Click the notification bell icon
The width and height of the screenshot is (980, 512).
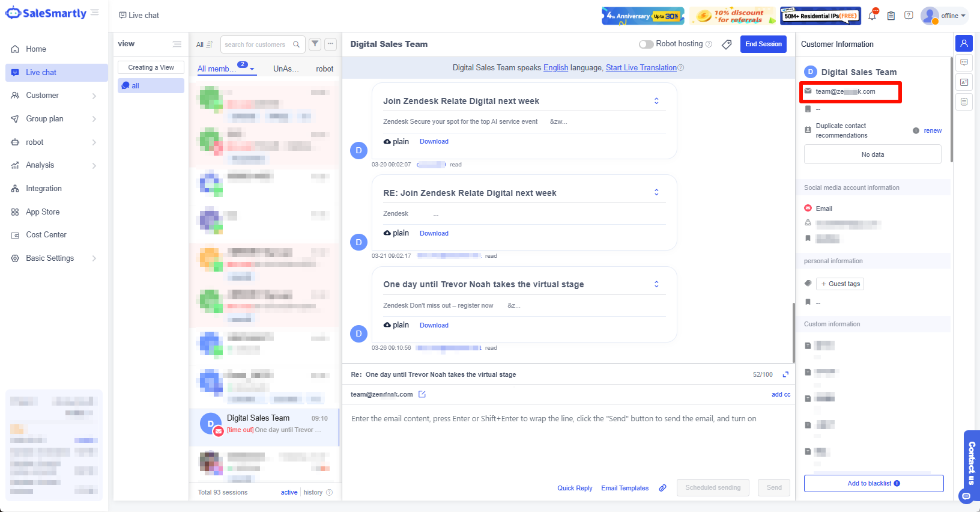pyautogui.click(x=872, y=16)
